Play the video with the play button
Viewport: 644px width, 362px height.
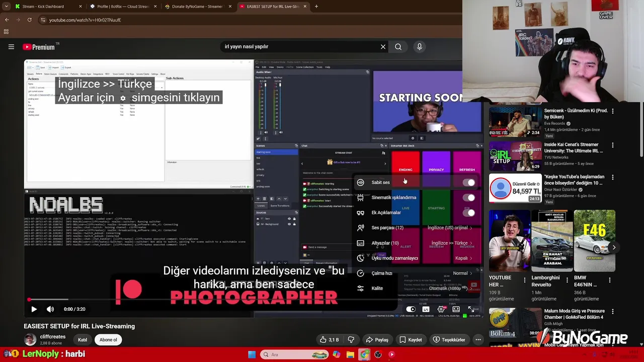[x=34, y=309]
